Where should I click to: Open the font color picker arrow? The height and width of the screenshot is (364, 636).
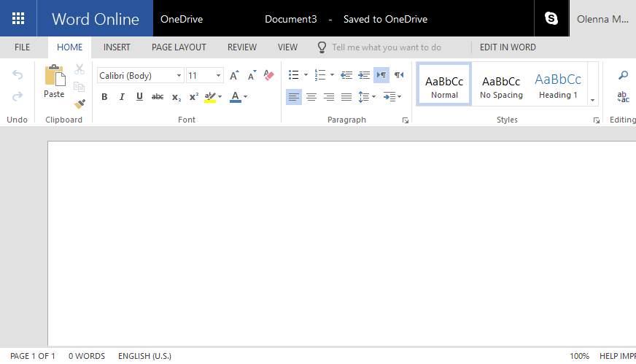[x=246, y=97]
